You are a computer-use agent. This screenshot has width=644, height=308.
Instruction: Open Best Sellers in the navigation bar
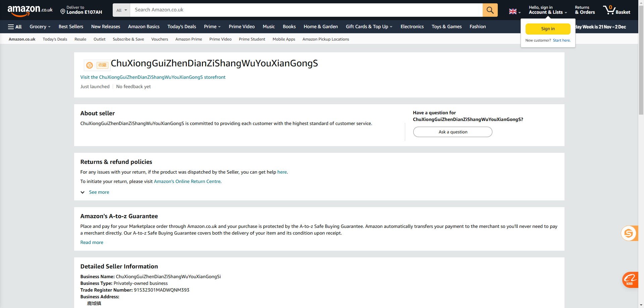71,27
